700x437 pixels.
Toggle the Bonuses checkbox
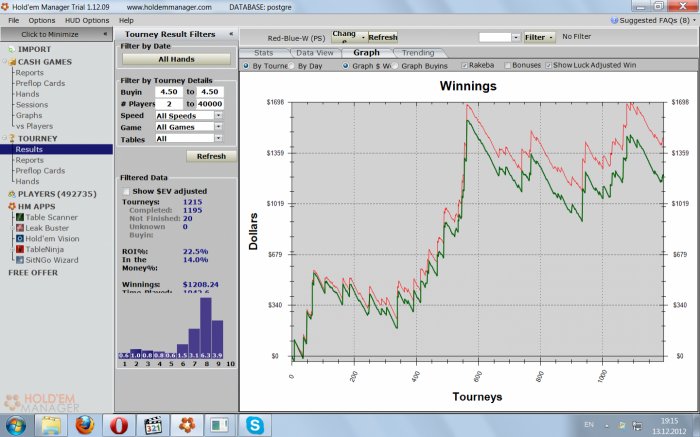click(507, 66)
